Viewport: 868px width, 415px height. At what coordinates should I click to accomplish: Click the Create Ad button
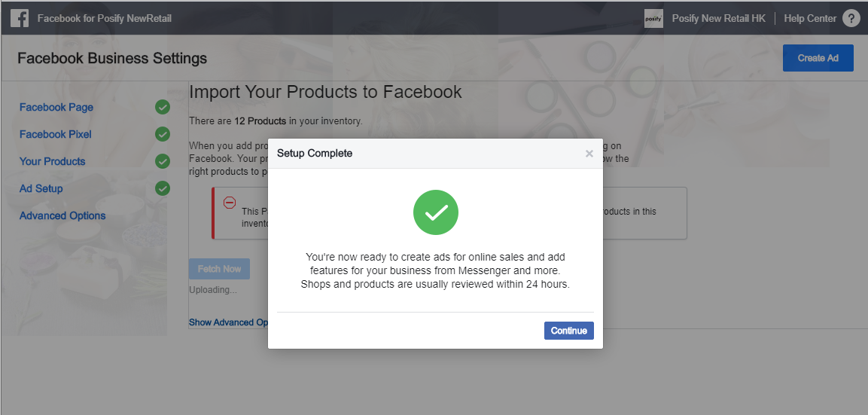[818, 58]
